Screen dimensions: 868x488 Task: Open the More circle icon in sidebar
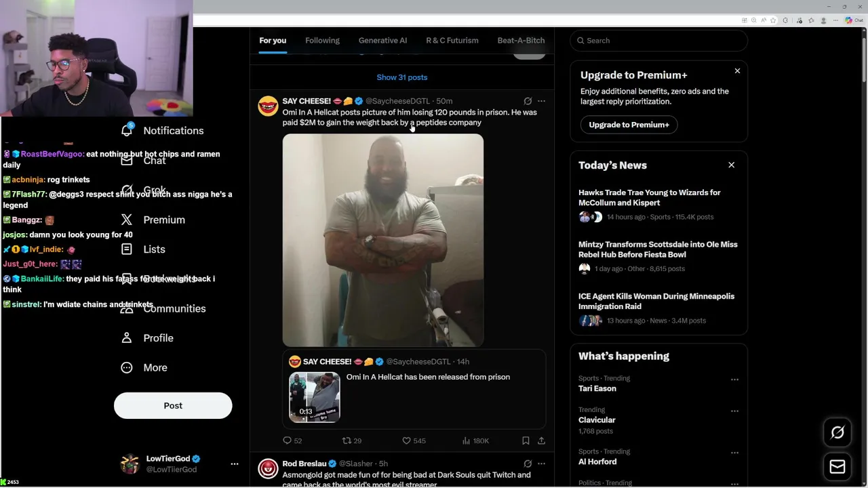(127, 367)
